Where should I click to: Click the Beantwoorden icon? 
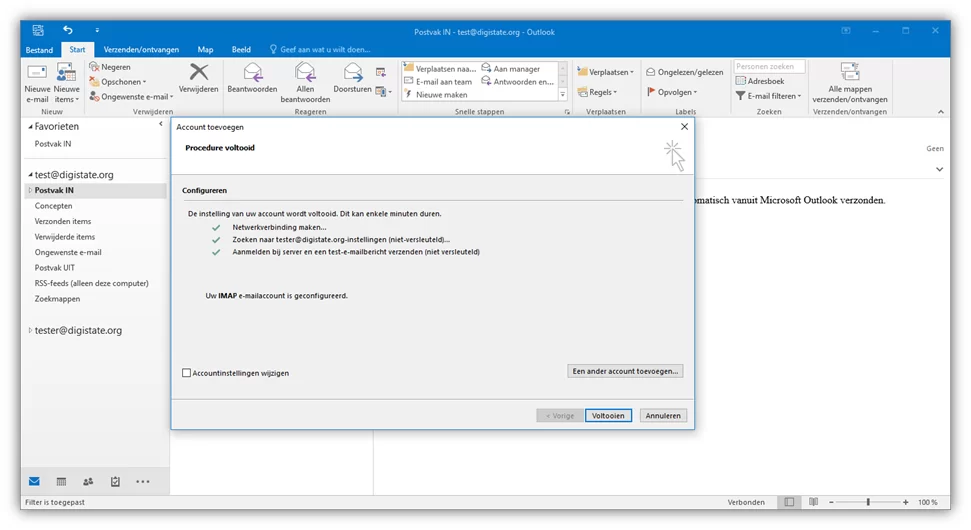click(252, 72)
